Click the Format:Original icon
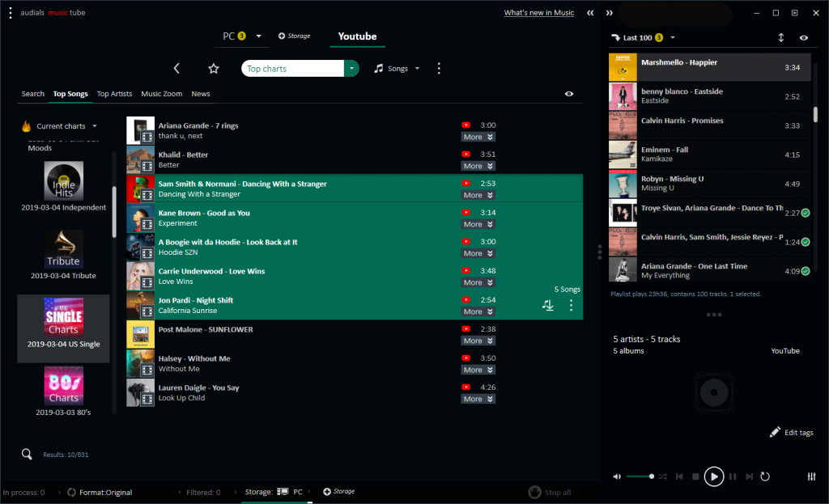This screenshot has width=829, height=504. pyautogui.click(x=71, y=492)
